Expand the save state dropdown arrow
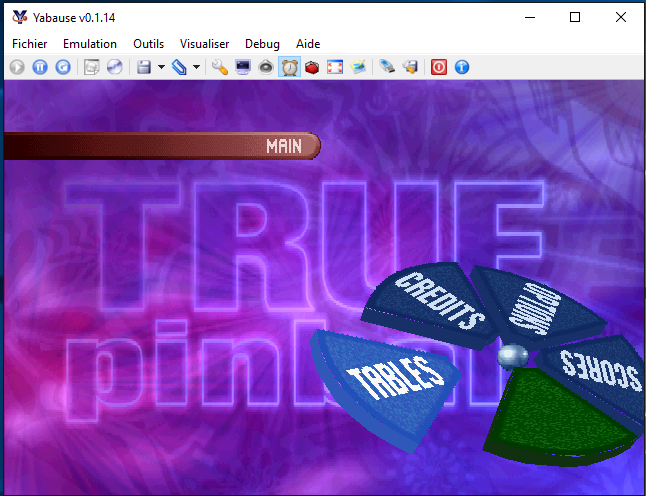This screenshot has width=646, height=496. coord(162,67)
